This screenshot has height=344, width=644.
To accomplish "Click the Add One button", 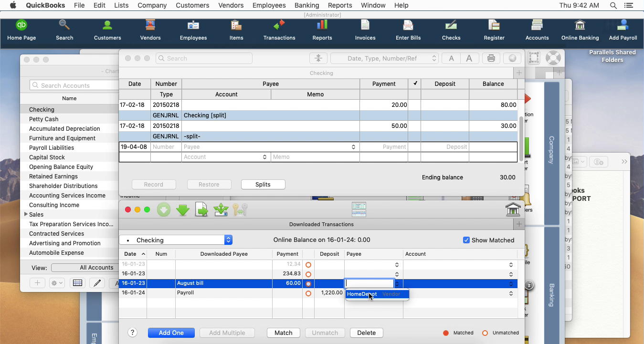I will click(171, 333).
